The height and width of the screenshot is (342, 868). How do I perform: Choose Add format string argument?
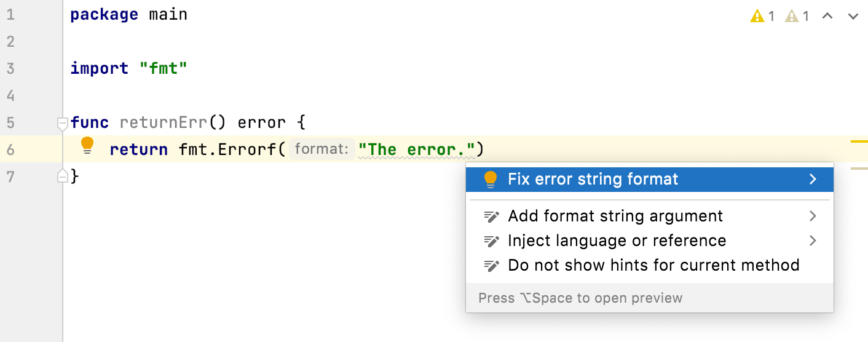(x=615, y=217)
